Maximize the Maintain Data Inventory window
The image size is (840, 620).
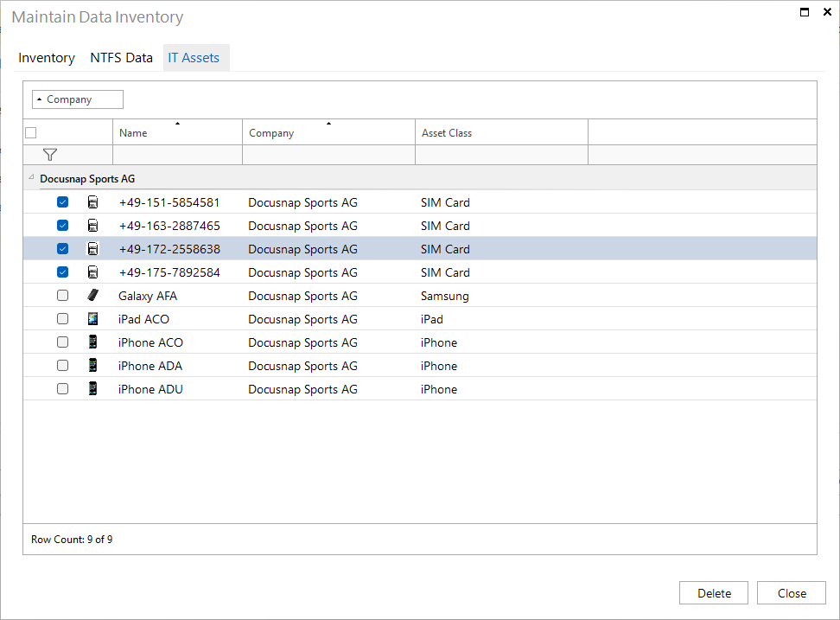pos(804,12)
